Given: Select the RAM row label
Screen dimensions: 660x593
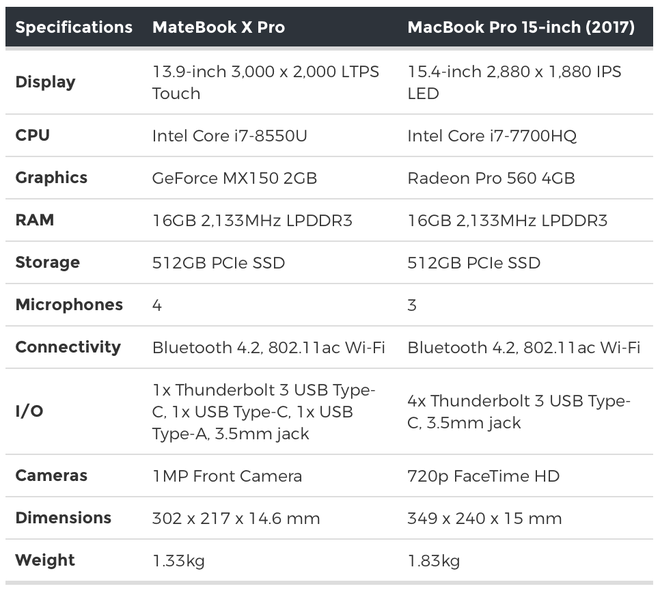Looking at the screenshot, I should tap(35, 220).
